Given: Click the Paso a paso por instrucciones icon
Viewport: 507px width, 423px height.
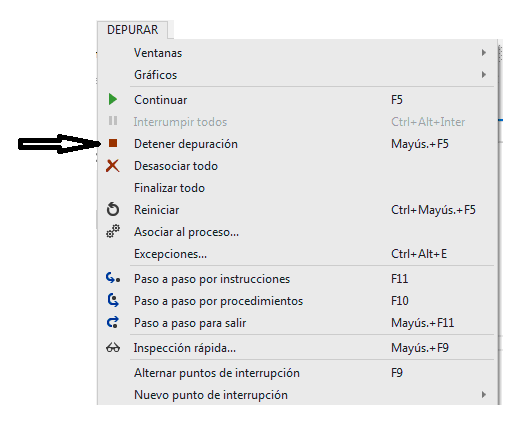Looking at the screenshot, I should tap(113, 278).
